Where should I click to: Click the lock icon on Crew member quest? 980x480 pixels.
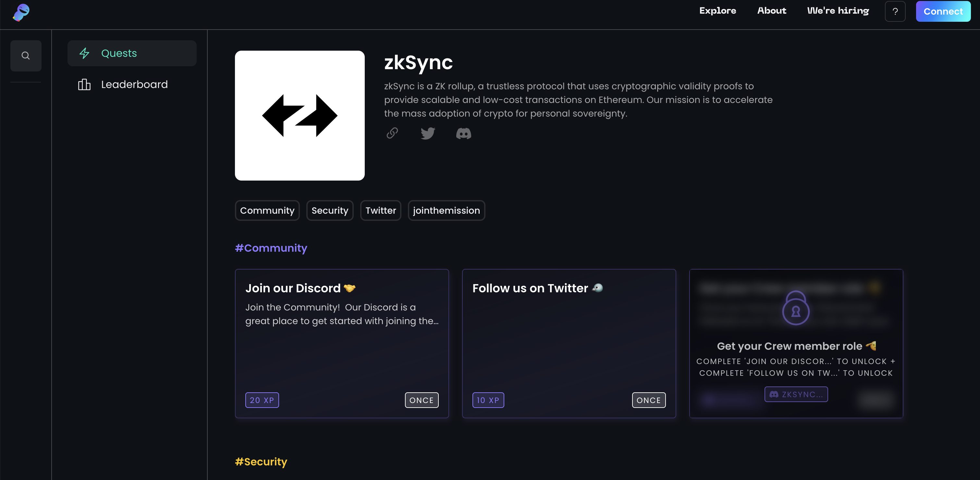(x=796, y=308)
